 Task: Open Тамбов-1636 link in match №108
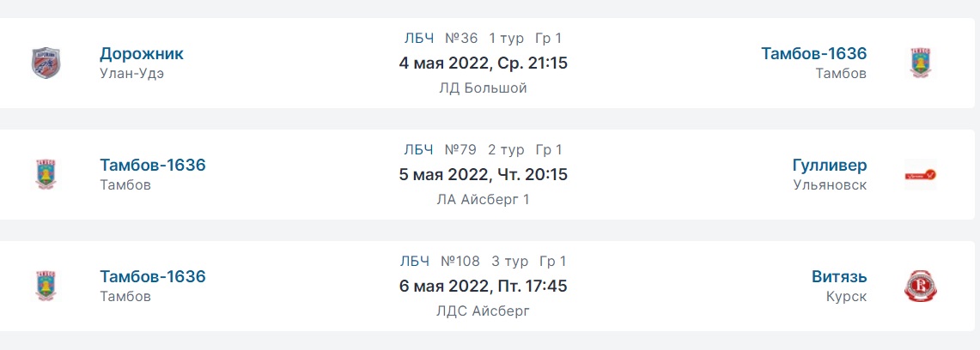point(153,276)
